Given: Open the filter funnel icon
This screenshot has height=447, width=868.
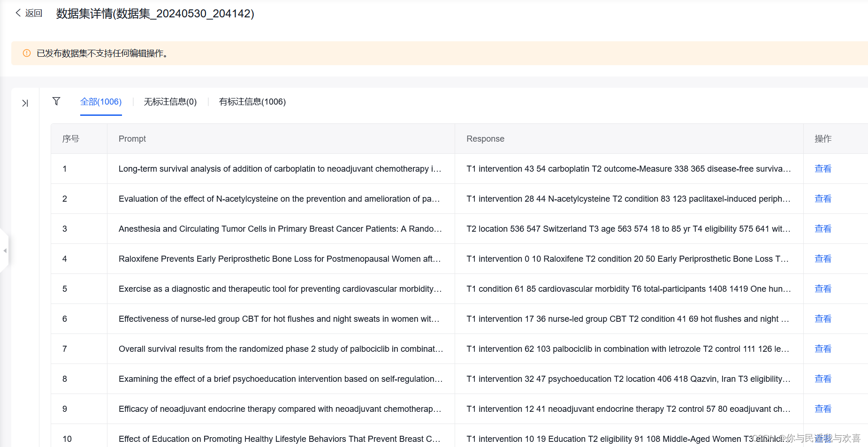Looking at the screenshot, I should (x=56, y=101).
